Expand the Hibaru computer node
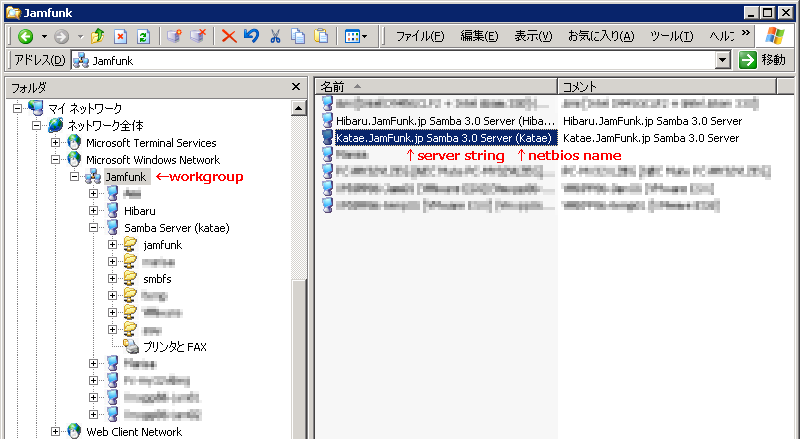Screen dimensions: 800x439 point(93,210)
